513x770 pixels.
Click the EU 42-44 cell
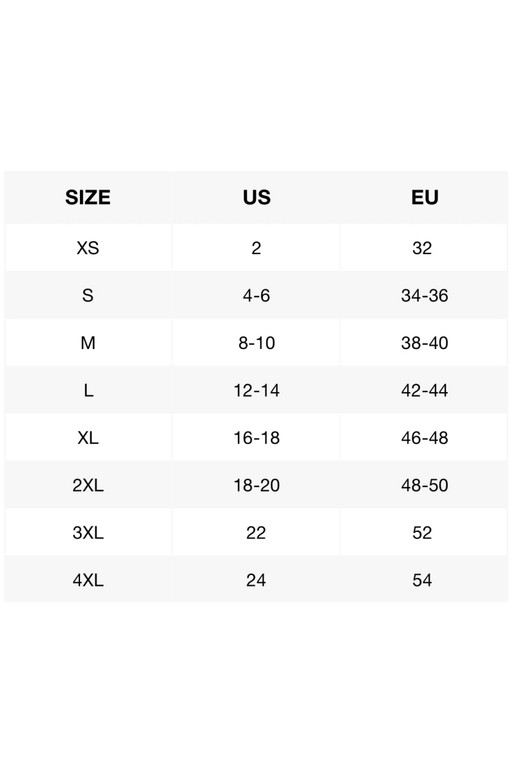tap(425, 390)
